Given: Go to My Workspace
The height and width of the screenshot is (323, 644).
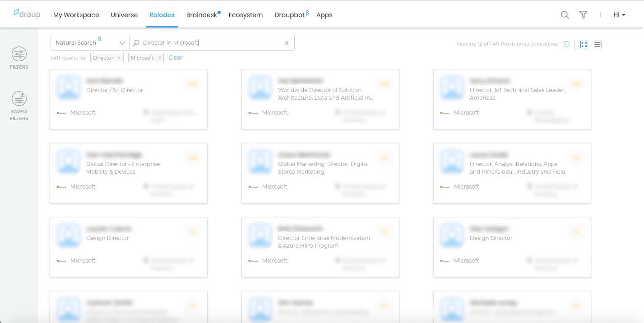Looking at the screenshot, I should [76, 15].
